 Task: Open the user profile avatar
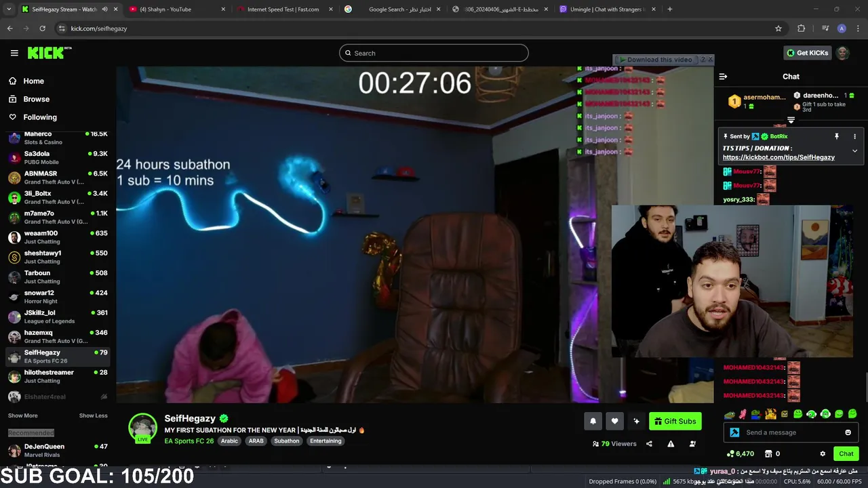click(x=843, y=53)
